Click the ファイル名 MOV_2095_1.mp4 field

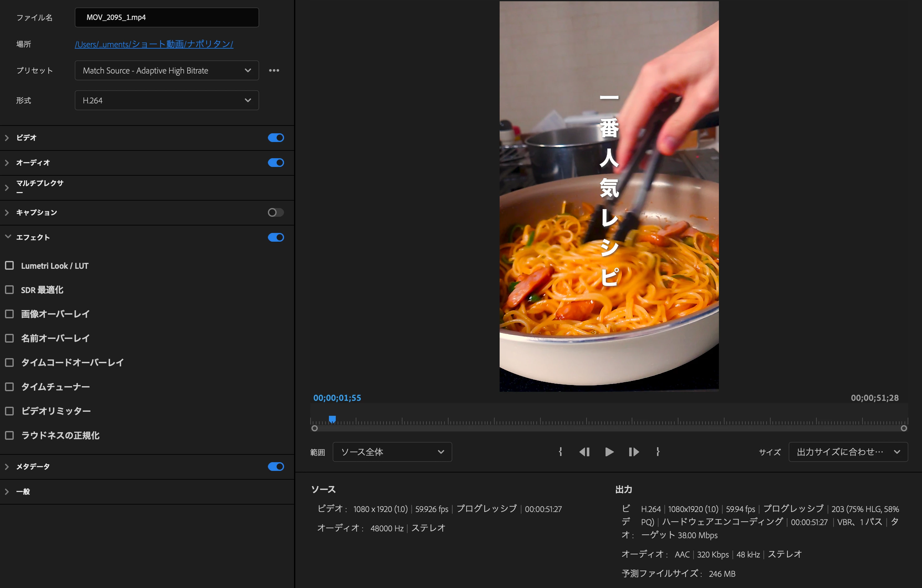(x=167, y=17)
